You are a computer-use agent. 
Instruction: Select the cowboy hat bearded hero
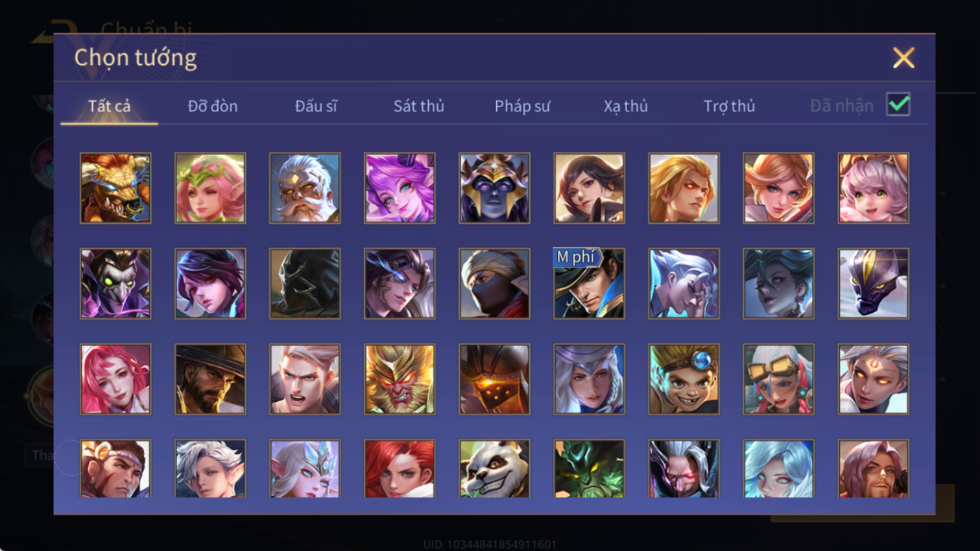(210, 379)
